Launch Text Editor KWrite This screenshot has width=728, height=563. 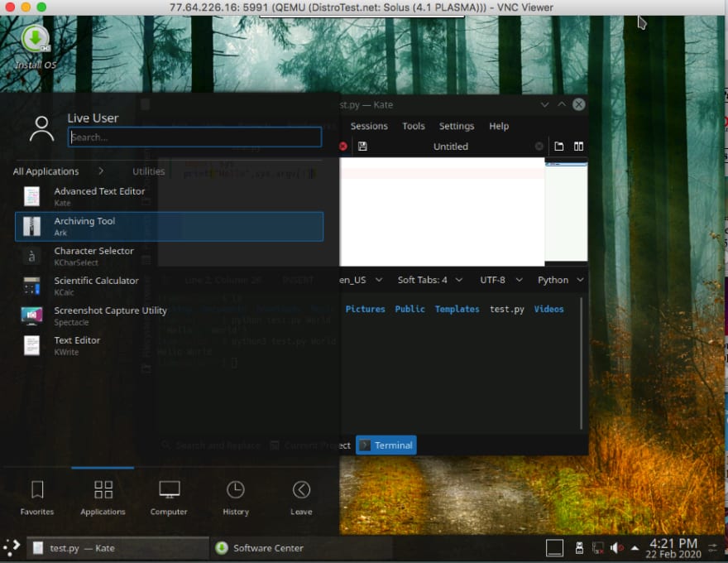coord(169,345)
